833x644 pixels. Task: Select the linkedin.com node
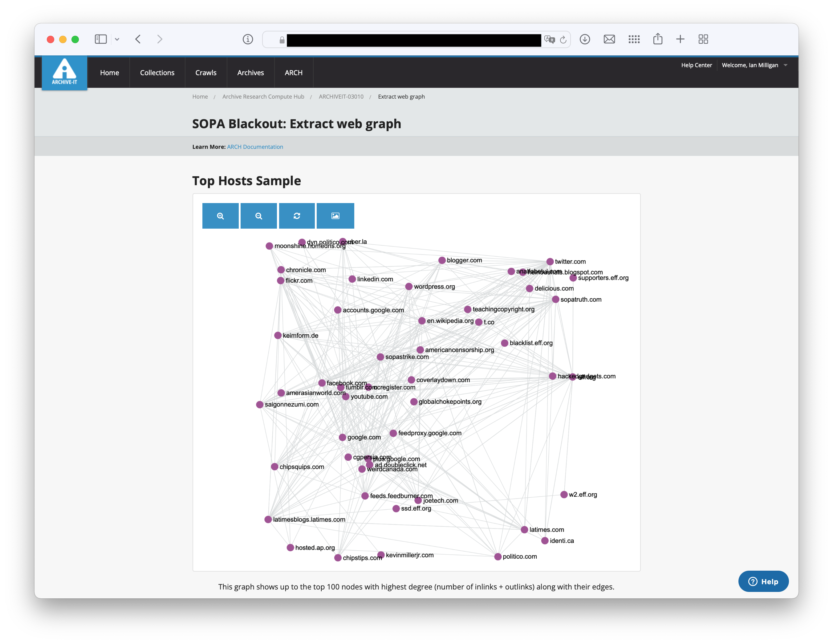pos(352,279)
